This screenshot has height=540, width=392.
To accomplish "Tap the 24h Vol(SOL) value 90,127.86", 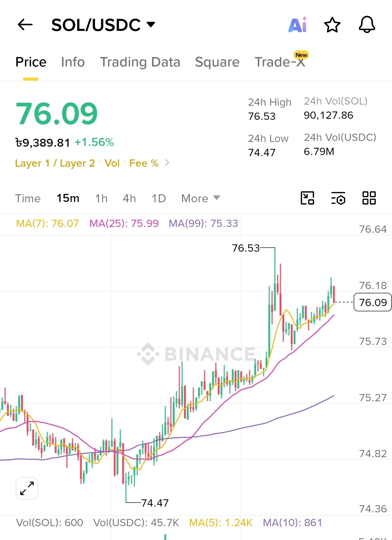I will [x=328, y=115].
